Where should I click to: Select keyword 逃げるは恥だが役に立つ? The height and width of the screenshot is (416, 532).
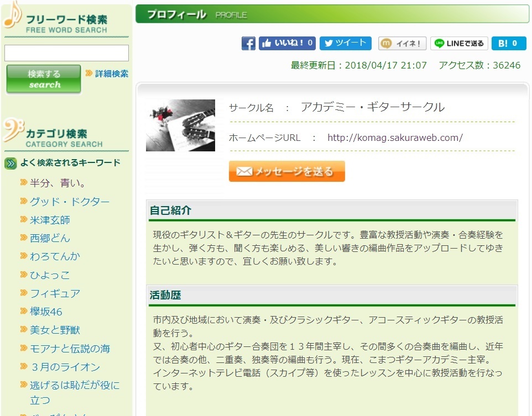tap(74, 386)
